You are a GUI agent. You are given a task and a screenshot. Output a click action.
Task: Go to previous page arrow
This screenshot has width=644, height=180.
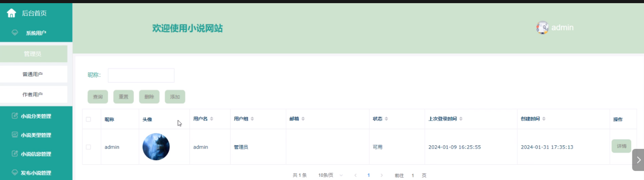coord(355,175)
